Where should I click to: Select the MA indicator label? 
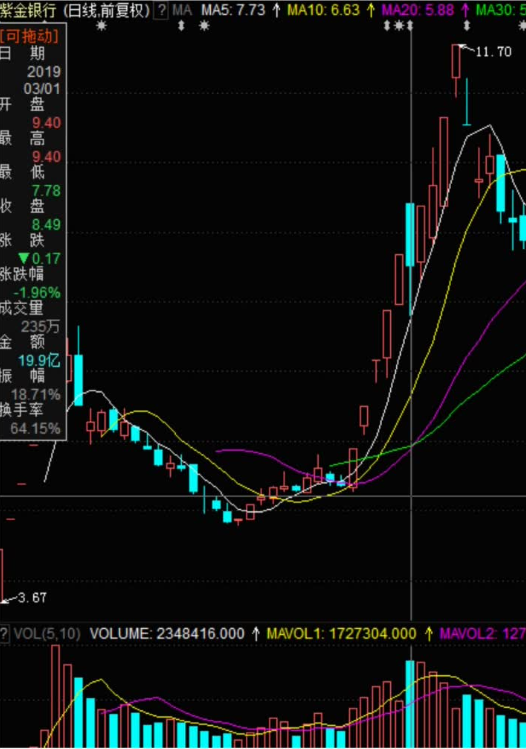182,10
